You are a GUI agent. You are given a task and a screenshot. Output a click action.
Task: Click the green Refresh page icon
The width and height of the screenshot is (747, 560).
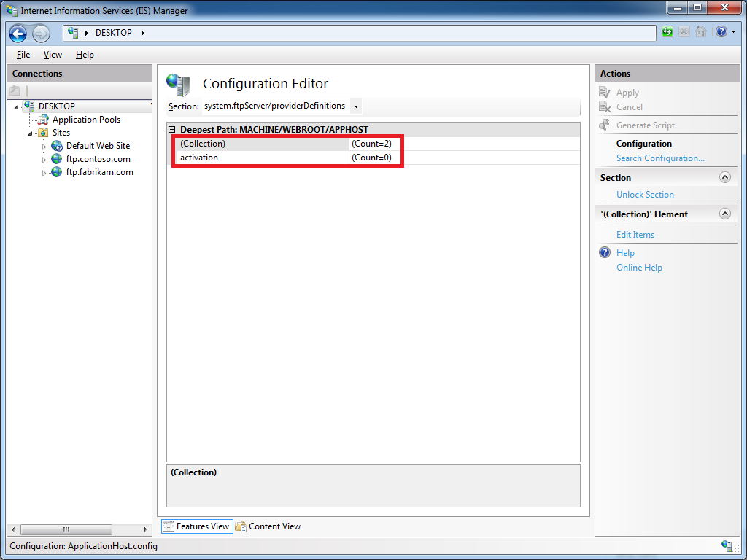[667, 32]
